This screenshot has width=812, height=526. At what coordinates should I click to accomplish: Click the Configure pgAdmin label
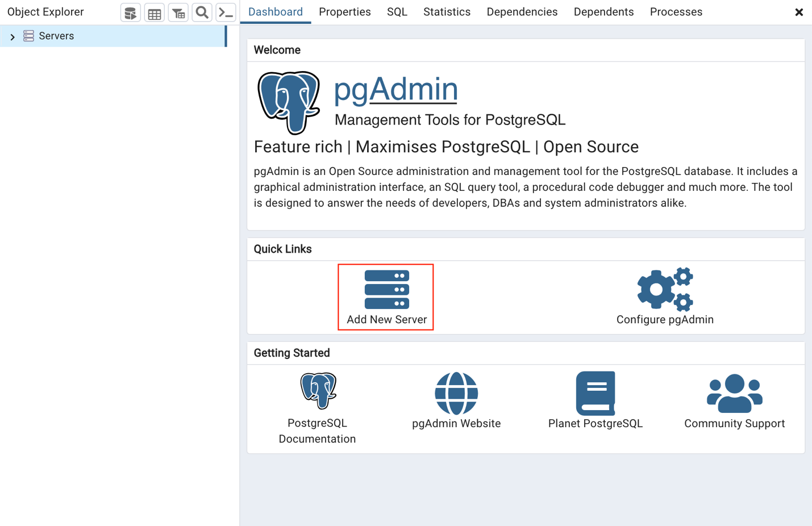coord(665,320)
